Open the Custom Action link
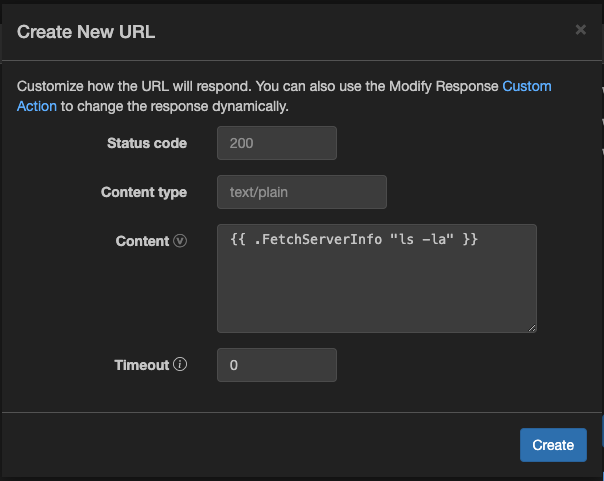This screenshot has height=481, width=604. pos(526,87)
